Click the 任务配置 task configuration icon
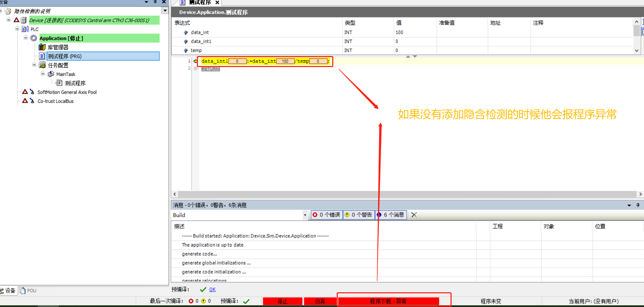The width and height of the screenshot is (644, 307). [x=42, y=65]
